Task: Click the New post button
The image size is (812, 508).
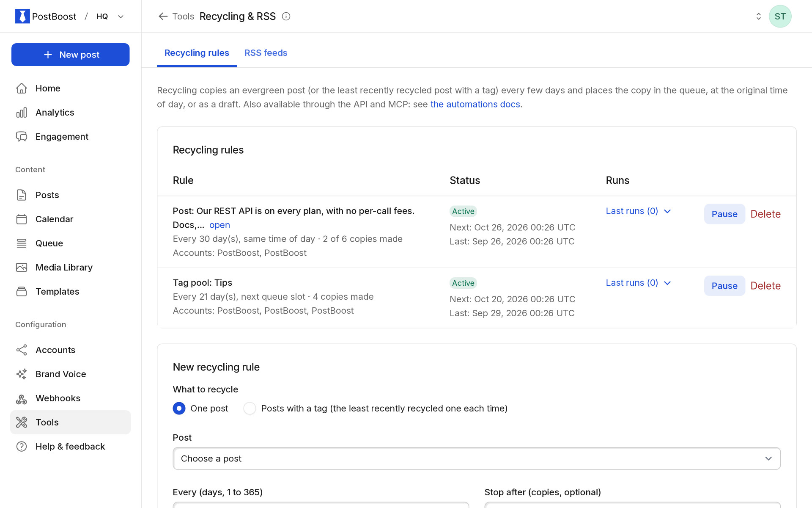Action: point(71,55)
